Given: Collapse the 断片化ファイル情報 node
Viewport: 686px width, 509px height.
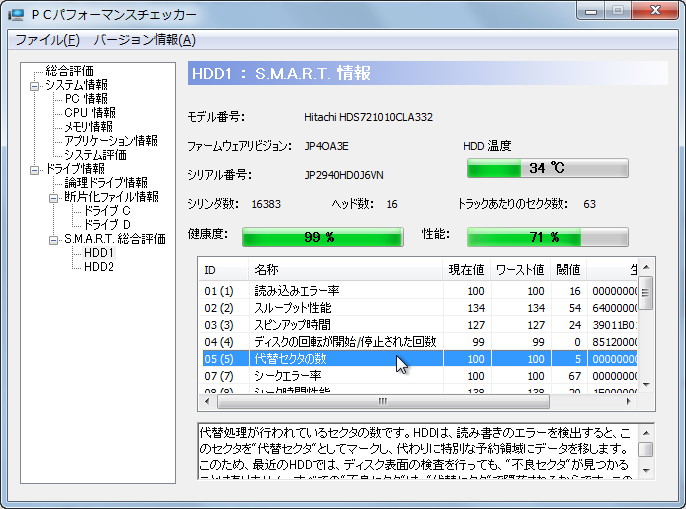Looking at the screenshot, I should tap(53, 198).
